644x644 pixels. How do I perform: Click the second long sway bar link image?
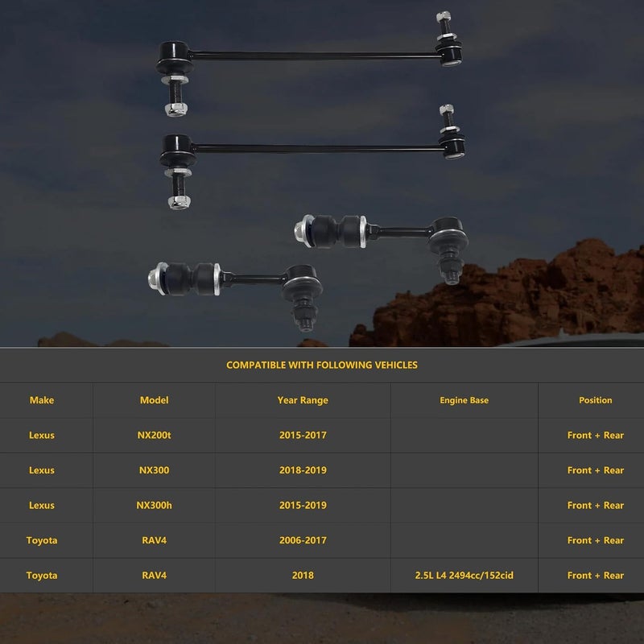click(312, 149)
